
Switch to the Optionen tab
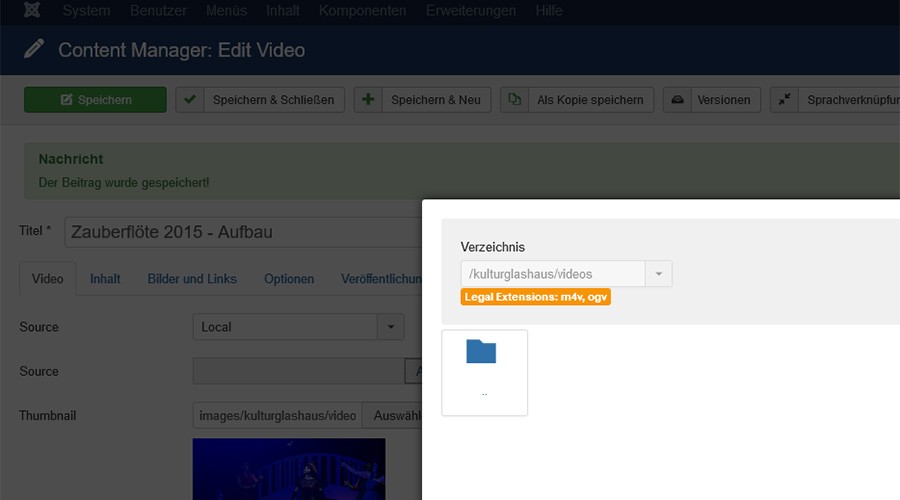coord(289,279)
